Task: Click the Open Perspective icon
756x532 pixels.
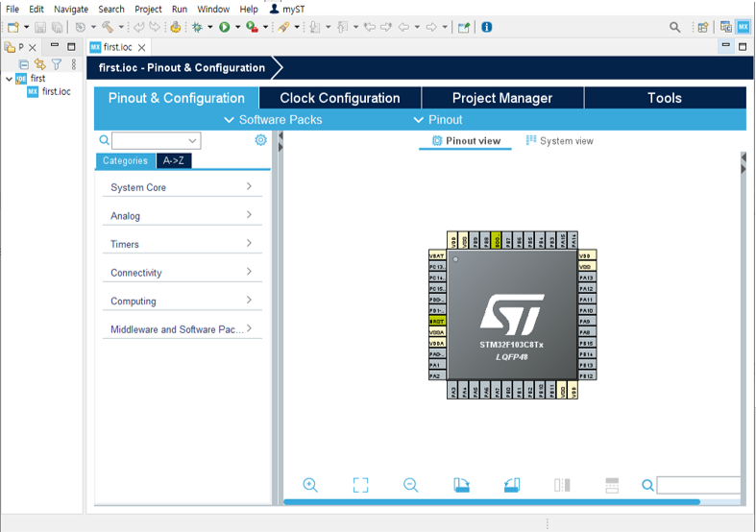Action: click(703, 28)
